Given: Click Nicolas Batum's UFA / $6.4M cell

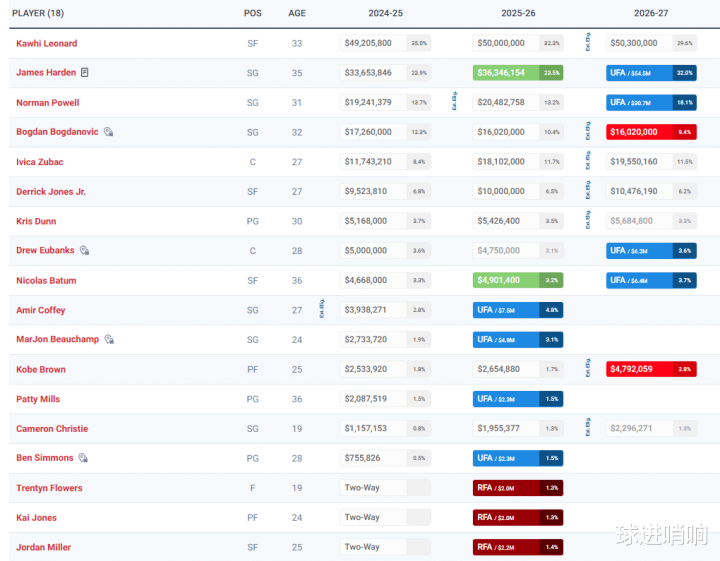Looking at the screenshot, I should click(x=651, y=280).
